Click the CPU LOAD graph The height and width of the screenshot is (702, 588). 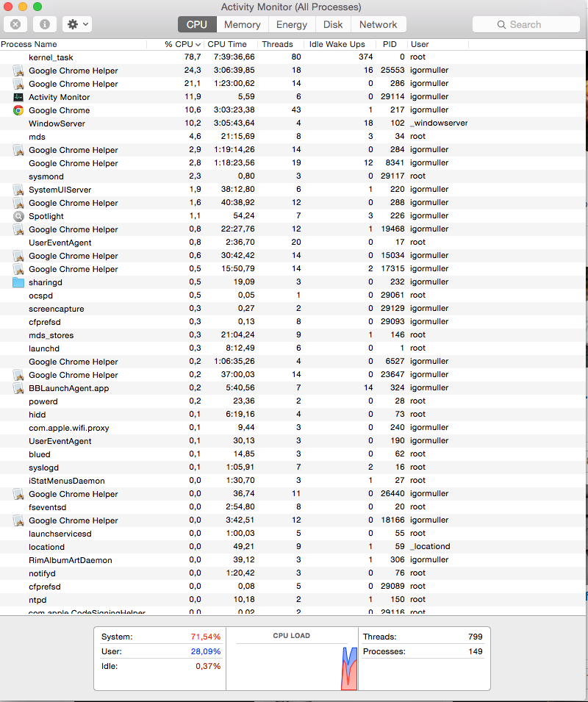[292, 659]
